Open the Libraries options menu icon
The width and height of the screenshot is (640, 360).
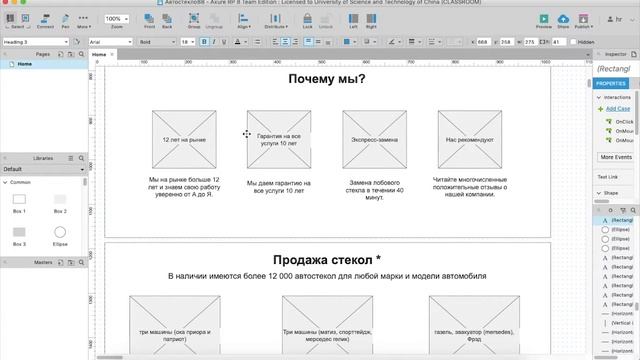click(x=71, y=158)
